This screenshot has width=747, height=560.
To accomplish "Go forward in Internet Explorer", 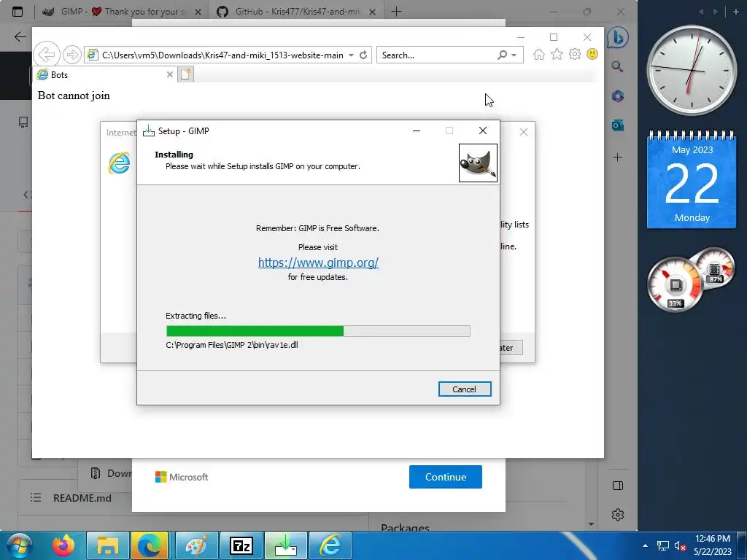I will point(72,55).
